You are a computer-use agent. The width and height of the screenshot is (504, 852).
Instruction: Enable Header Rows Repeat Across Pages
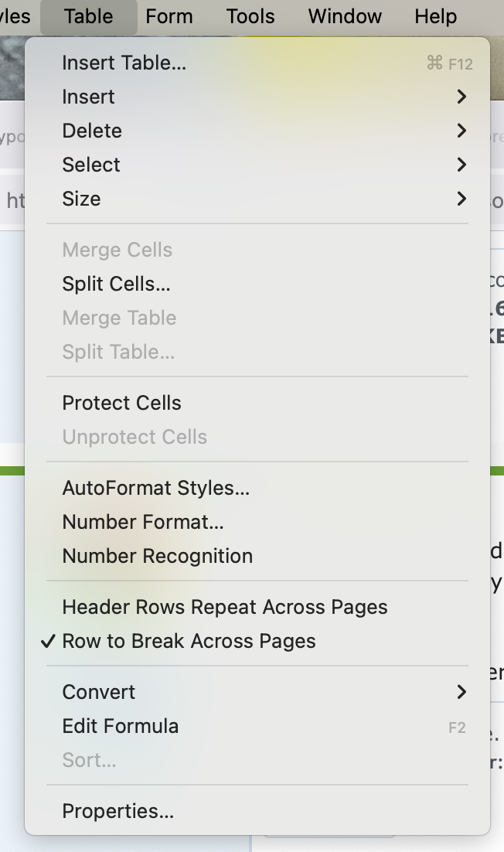click(224, 607)
